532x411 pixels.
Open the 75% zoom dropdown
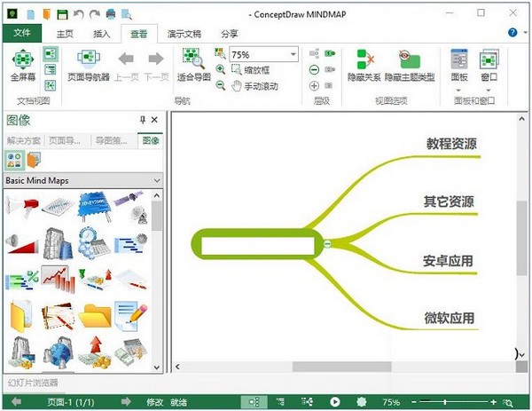[x=293, y=54]
